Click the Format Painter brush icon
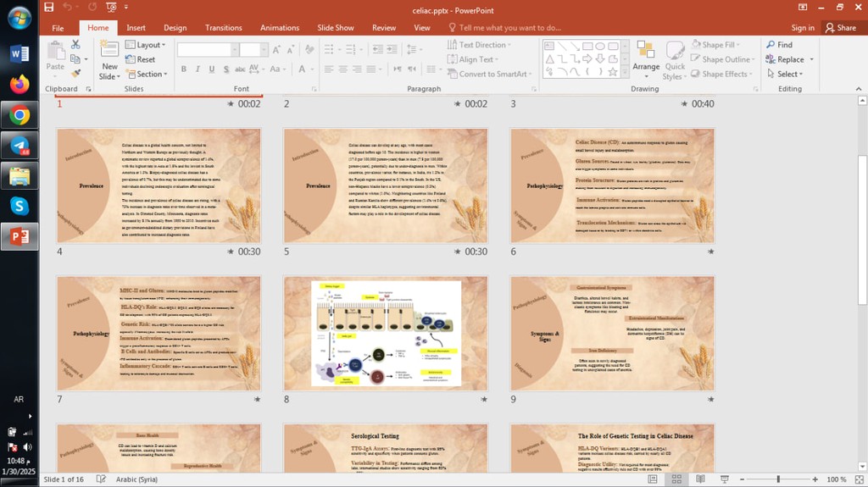 click(75, 73)
